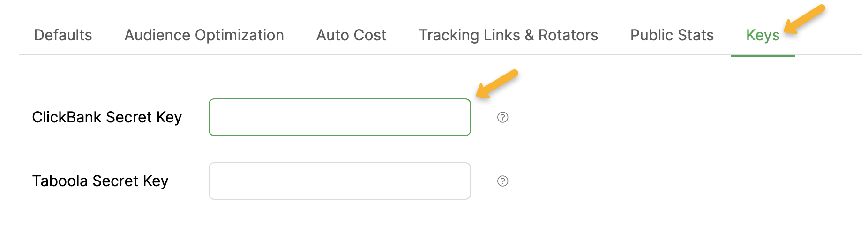The width and height of the screenshot is (868, 226).
Task: Go to the Auto Cost tab
Action: pos(351,35)
